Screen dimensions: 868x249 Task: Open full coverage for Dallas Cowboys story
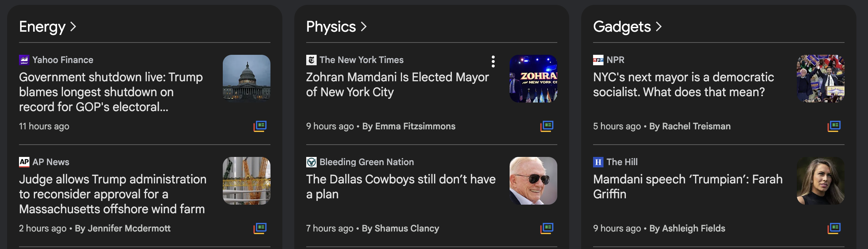(547, 228)
